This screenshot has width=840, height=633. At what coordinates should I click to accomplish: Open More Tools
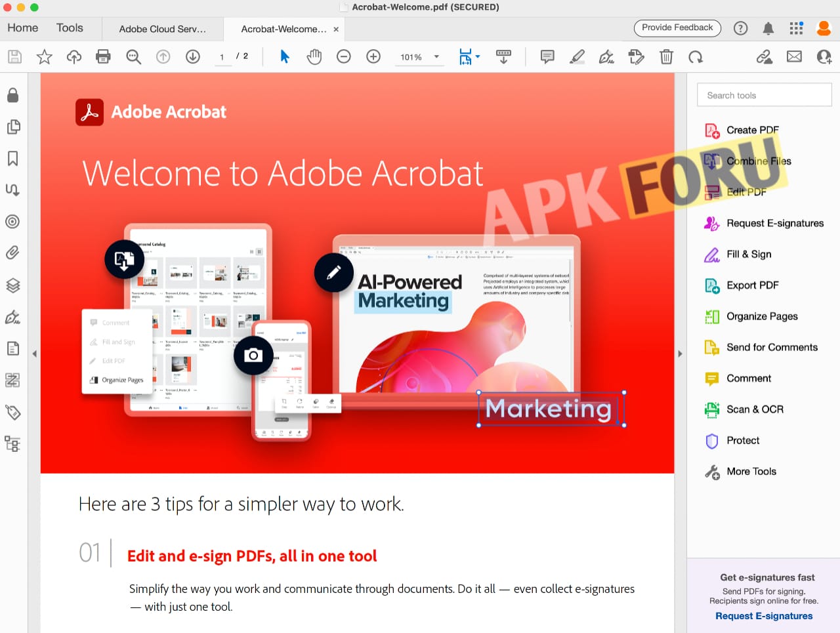[x=752, y=471]
